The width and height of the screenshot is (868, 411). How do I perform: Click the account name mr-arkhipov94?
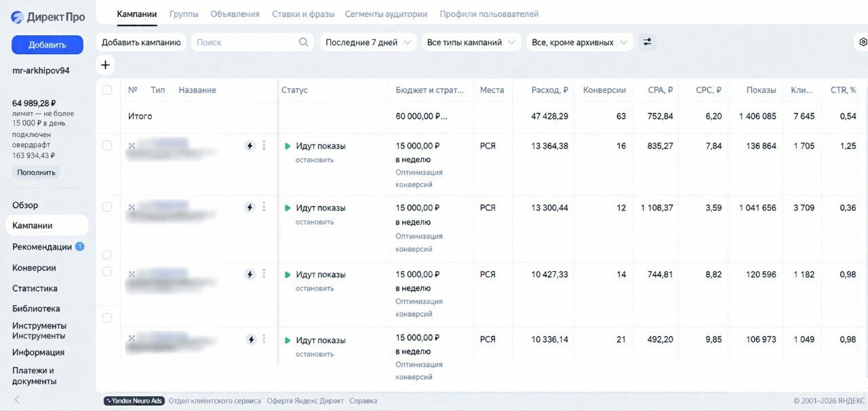pos(41,71)
